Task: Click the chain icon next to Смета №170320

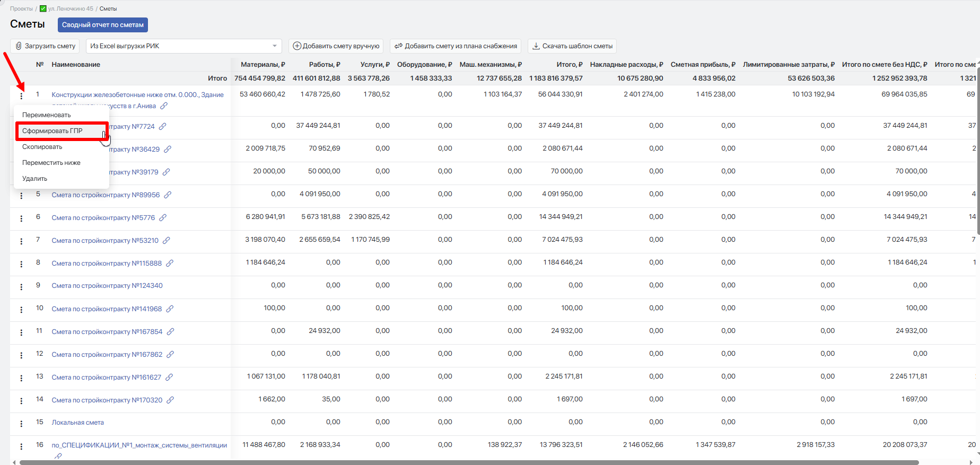Action: click(170, 400)
